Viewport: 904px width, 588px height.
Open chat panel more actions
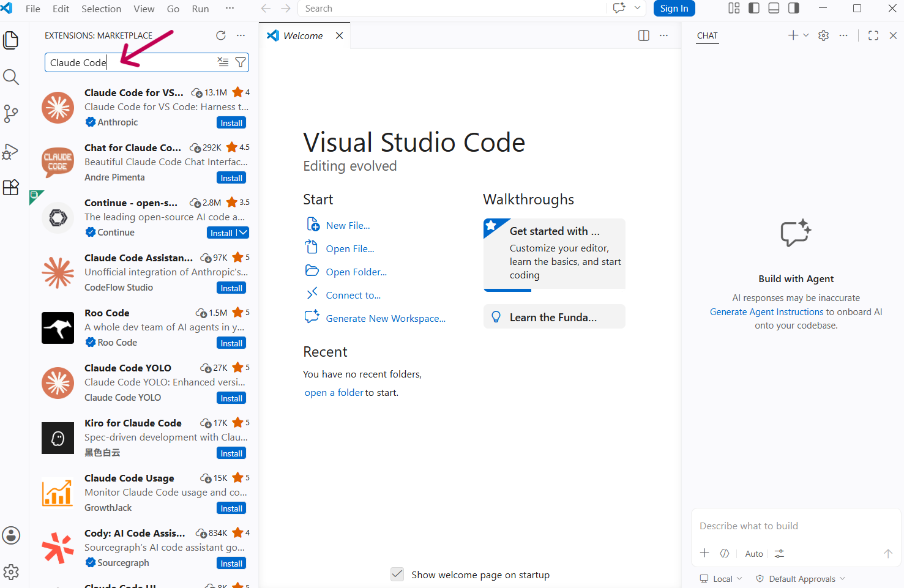[843, 35]
